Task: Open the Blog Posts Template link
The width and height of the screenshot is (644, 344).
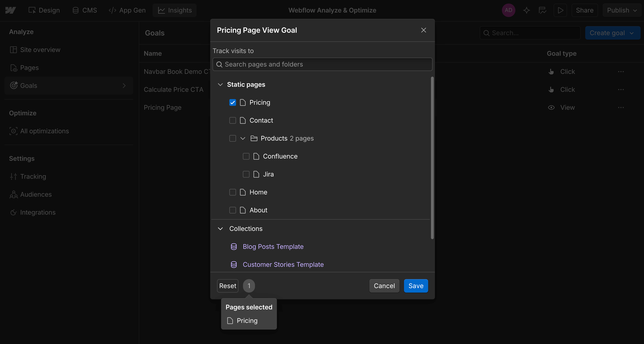Action: click(273, 246)
